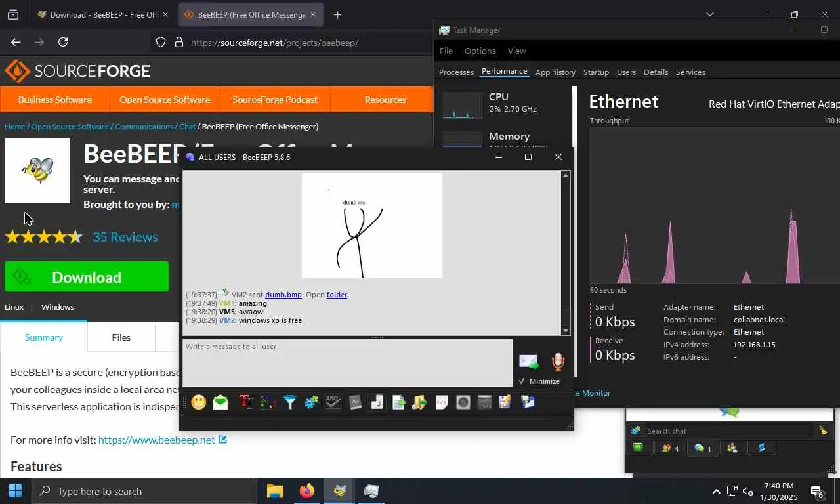Switch to Startup tab in Task Manager

click(596, 72)
